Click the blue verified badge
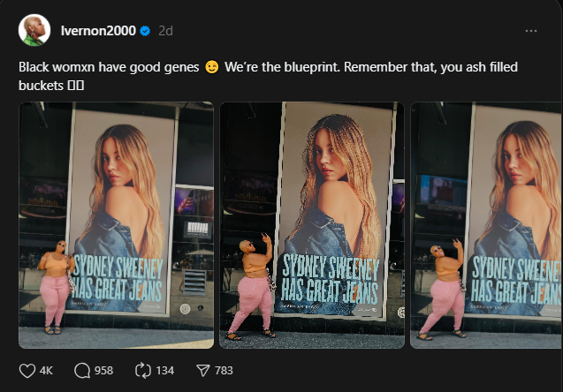Image resolution: width=563 pixels, height=392 pixels. tap(145, 31)
